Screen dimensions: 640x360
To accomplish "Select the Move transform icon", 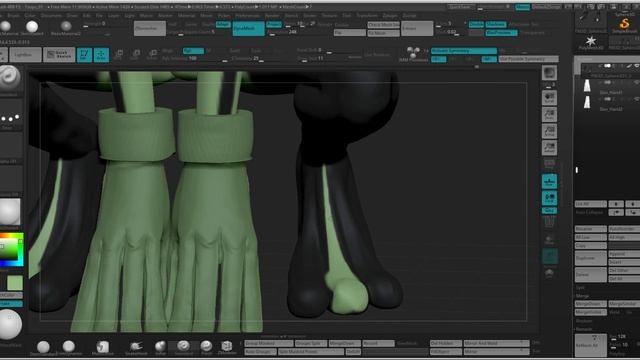I will (118, 55).
